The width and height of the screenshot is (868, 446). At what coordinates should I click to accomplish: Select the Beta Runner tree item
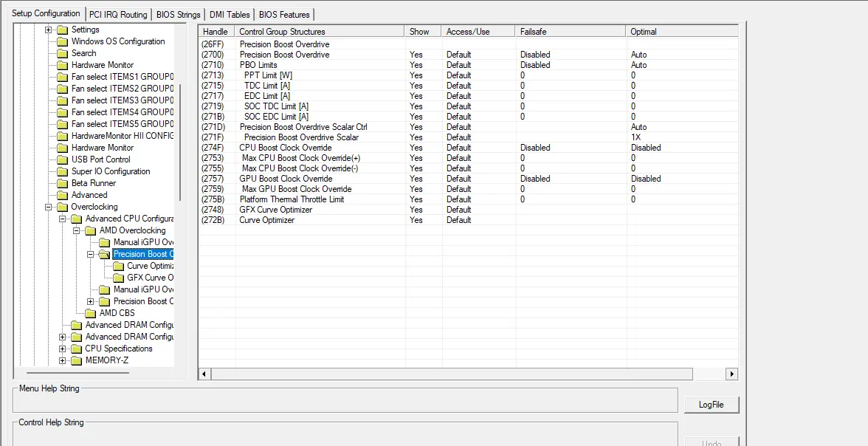(x=94, y=183)
